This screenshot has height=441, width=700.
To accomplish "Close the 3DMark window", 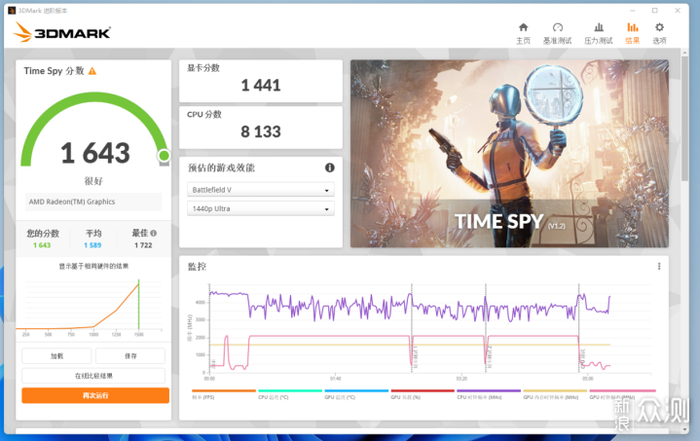I will [677, 10].
